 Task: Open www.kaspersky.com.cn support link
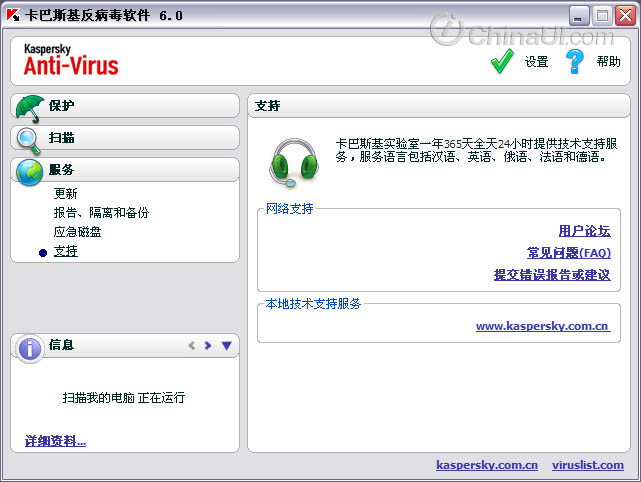[543, 326]
